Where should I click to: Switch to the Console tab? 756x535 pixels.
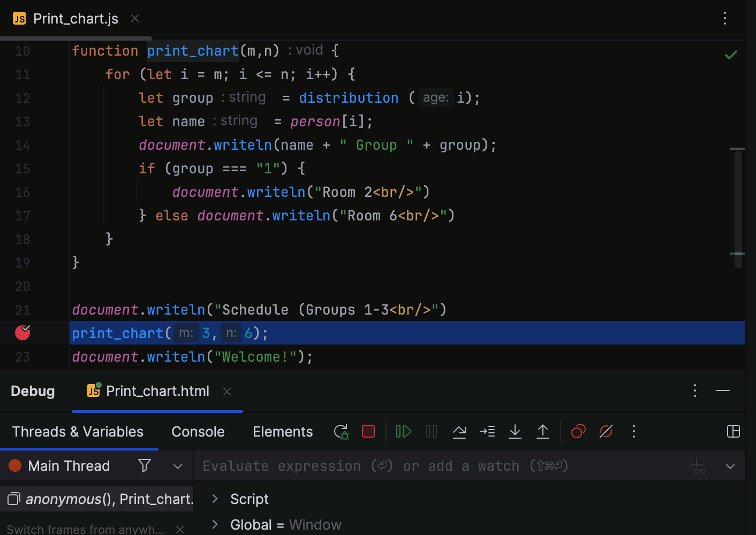pyautogui.click(x=198, y=431)
